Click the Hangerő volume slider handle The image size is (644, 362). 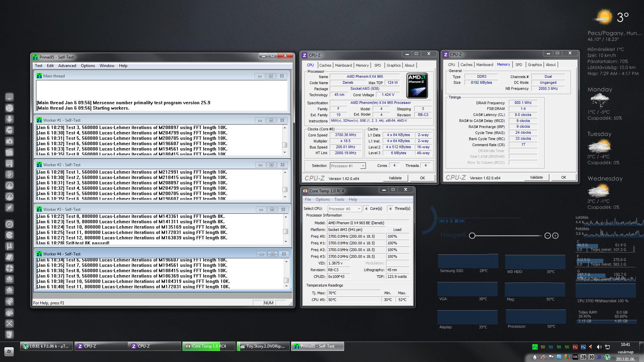[x=472, y=236]
